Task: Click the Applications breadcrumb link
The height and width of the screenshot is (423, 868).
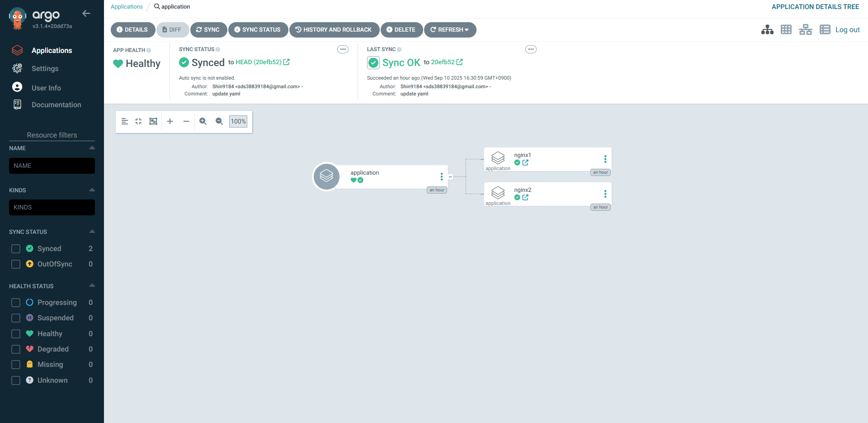Action: (127, 7)
